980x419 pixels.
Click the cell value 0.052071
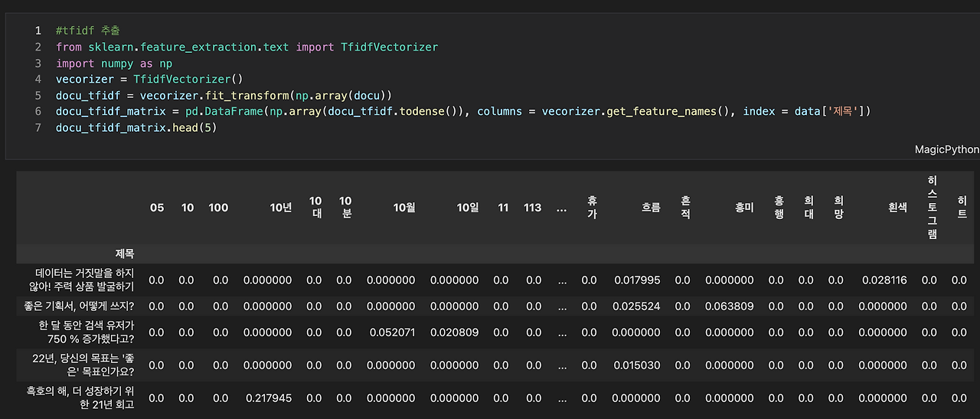pyautogui.click(x=392, y=332)
